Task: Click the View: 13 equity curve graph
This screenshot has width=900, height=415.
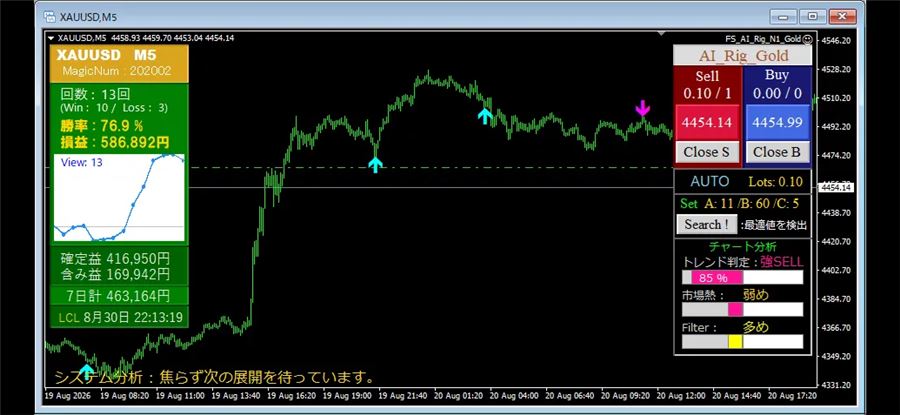Action: 119,198
